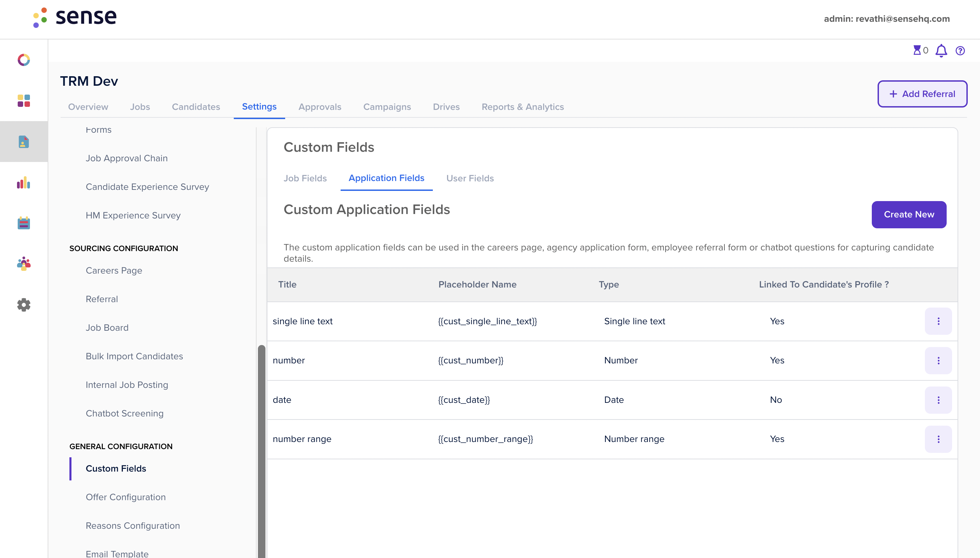This screenshot has height=558, width=980.
Task: Click the 'single line text' title cell
Action: 303,321
